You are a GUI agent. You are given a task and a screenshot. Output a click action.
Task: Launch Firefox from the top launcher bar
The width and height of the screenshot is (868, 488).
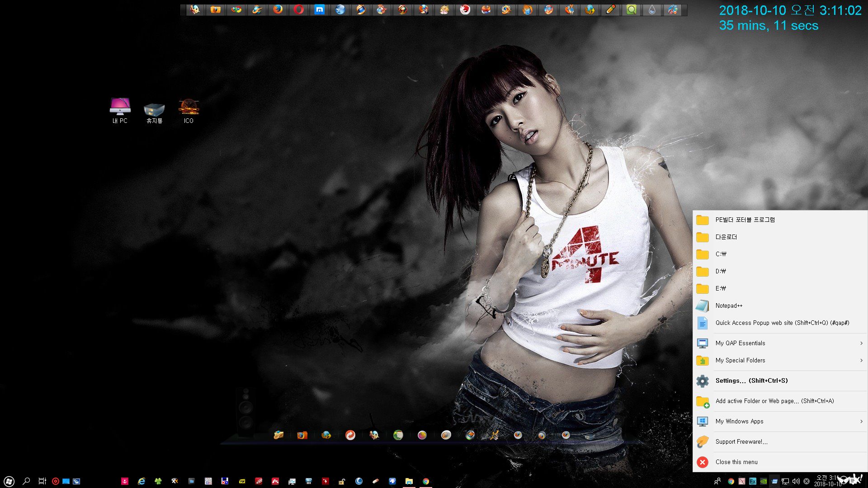[278, 9]
